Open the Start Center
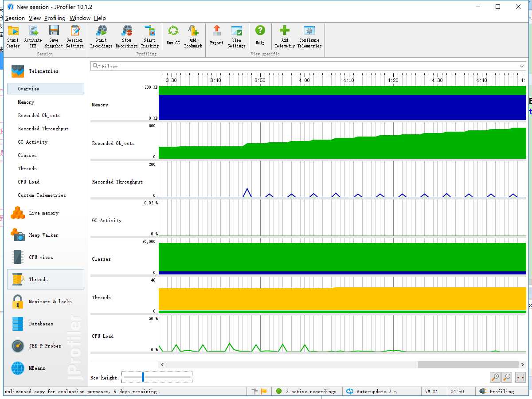This screenshot has height=399, width=532. coord(13,36)
